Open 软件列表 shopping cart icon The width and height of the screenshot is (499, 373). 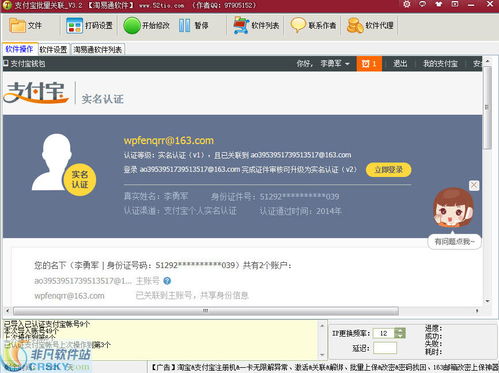point(256,26)
